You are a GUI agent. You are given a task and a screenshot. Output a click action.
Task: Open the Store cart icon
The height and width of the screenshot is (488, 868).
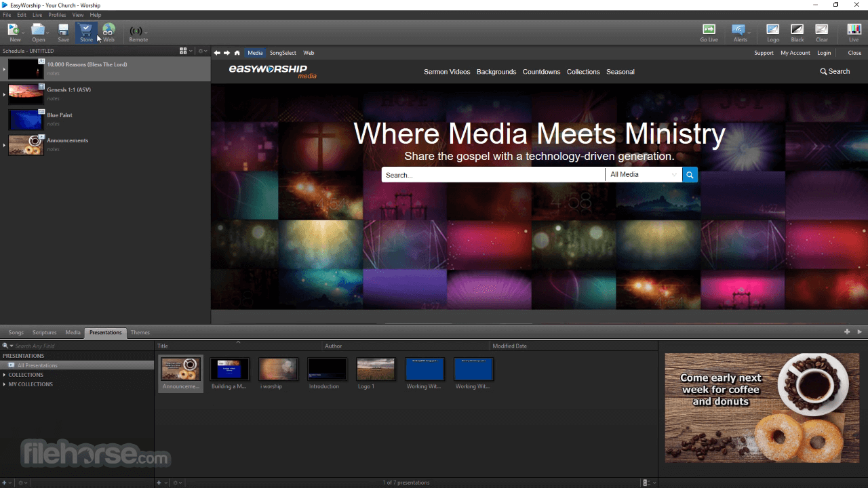[86, 30]
